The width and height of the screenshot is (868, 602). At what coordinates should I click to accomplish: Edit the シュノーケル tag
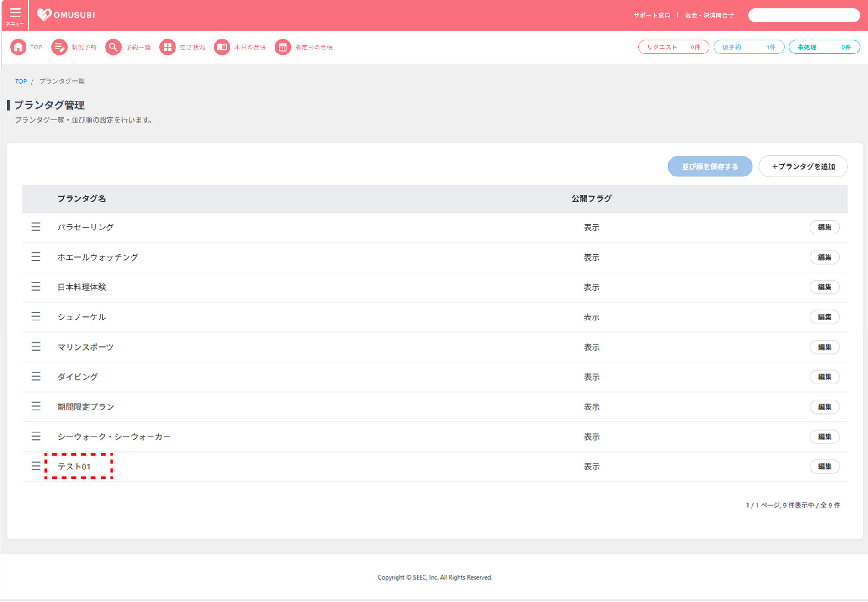tap(825, 317)
